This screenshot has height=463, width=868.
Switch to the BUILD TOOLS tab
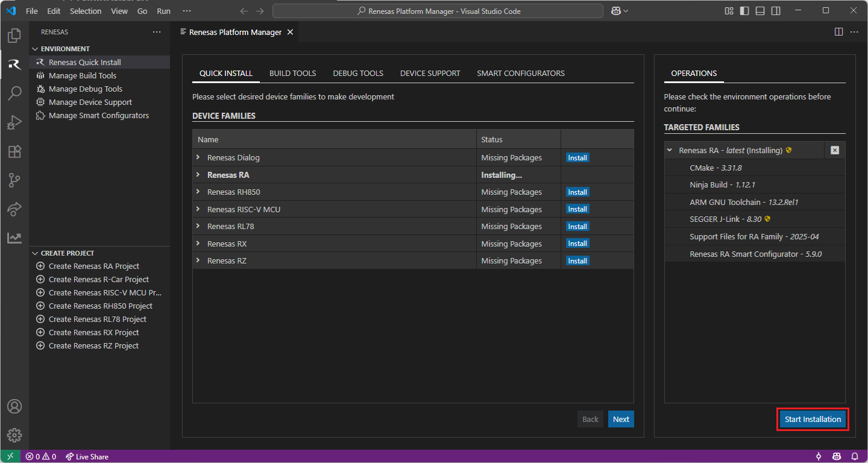[292, 73]
